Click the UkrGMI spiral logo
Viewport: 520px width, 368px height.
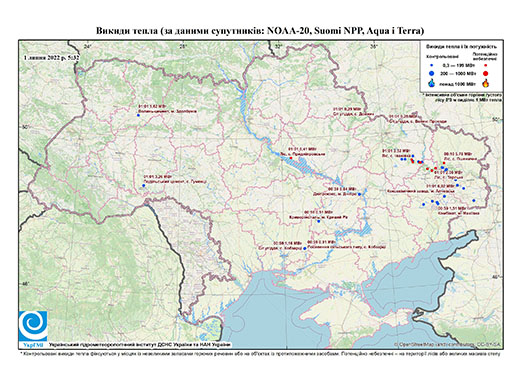33,326
